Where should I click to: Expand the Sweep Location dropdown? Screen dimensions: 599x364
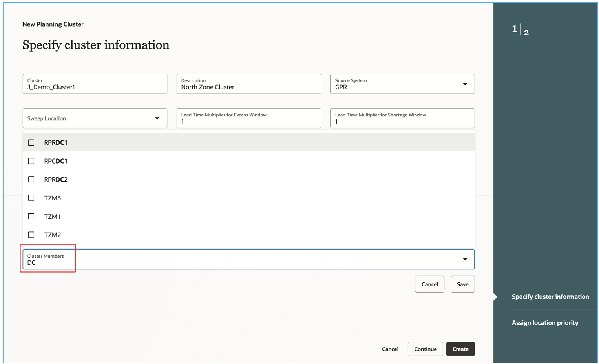(157, 118)
